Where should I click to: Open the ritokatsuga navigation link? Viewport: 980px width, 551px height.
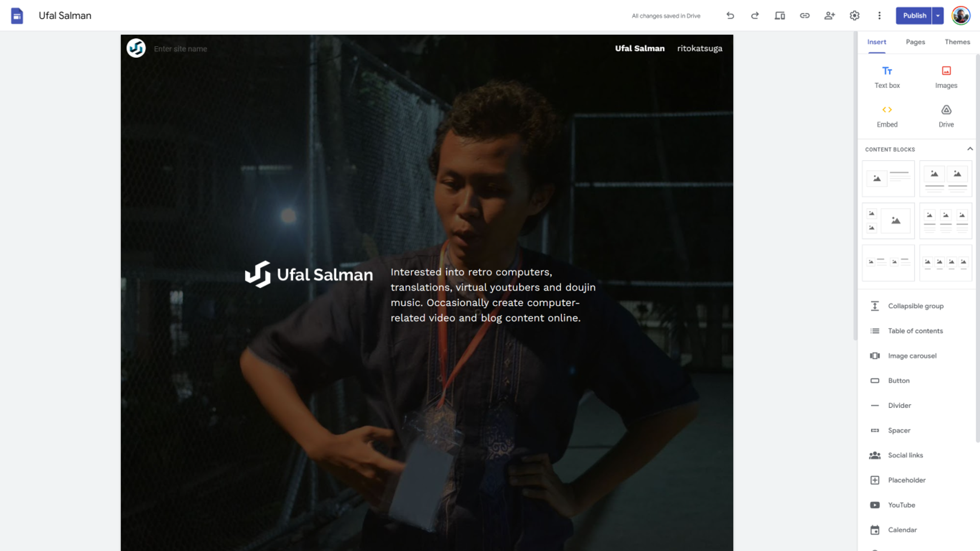click(x=699, y=48)
